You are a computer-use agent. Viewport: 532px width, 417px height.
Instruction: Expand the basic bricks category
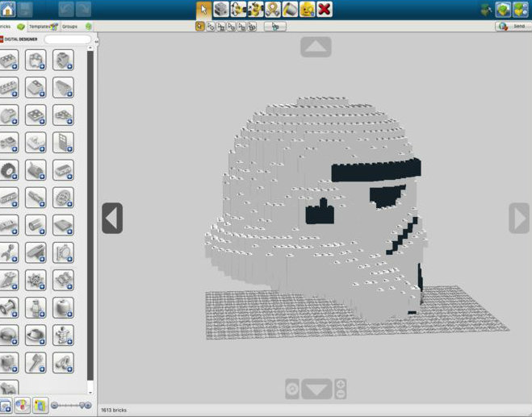click(x=8, y=60)
